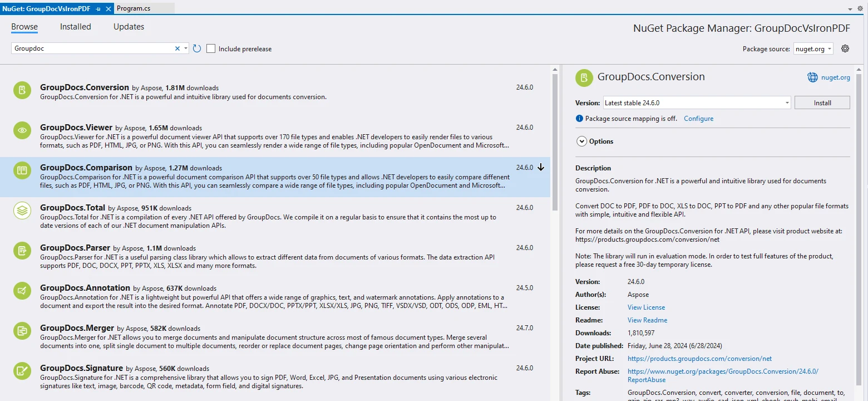Click the Configure link
Screen dimensions: 868x401
click(x=698, y=119)
